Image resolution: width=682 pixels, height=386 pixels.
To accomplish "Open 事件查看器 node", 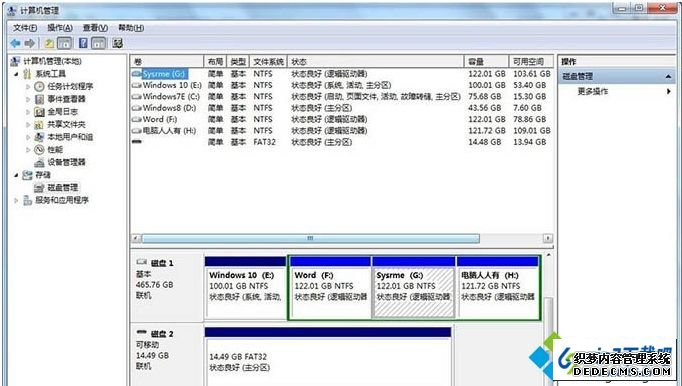I will (x=66, y=99).
